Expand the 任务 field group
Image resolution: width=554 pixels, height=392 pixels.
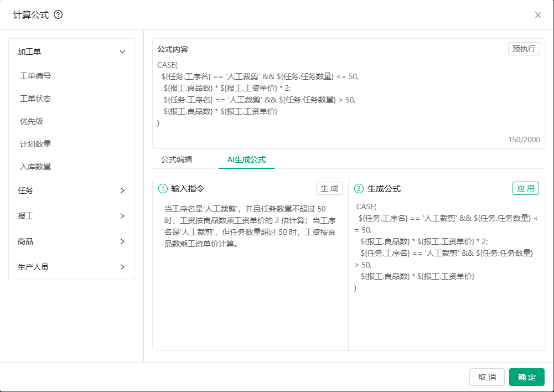click(x=122, y=190)
